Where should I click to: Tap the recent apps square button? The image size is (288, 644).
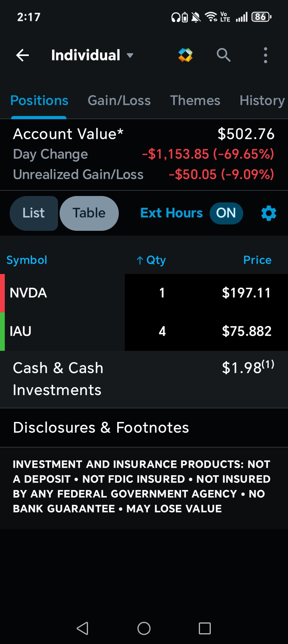205,628
